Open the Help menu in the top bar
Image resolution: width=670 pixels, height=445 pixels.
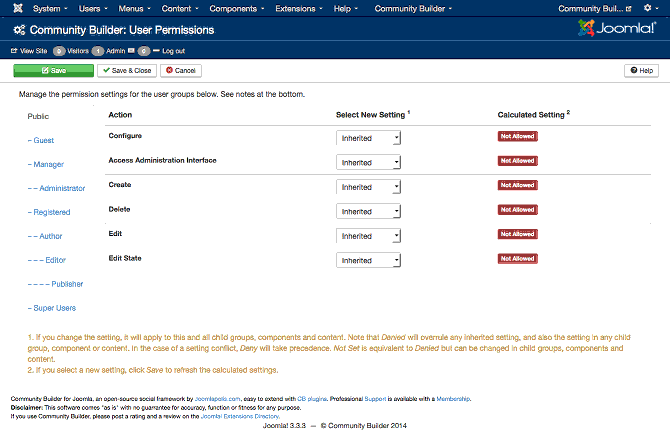(346, 9)
